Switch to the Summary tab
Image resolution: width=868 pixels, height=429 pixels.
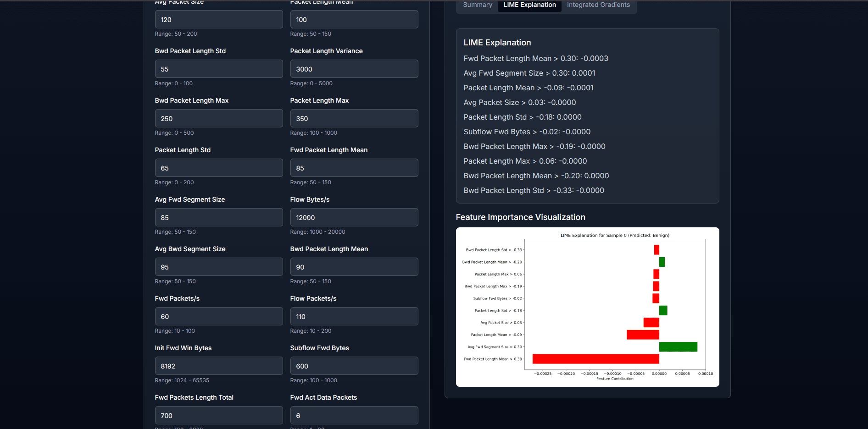tap(478, 5)
